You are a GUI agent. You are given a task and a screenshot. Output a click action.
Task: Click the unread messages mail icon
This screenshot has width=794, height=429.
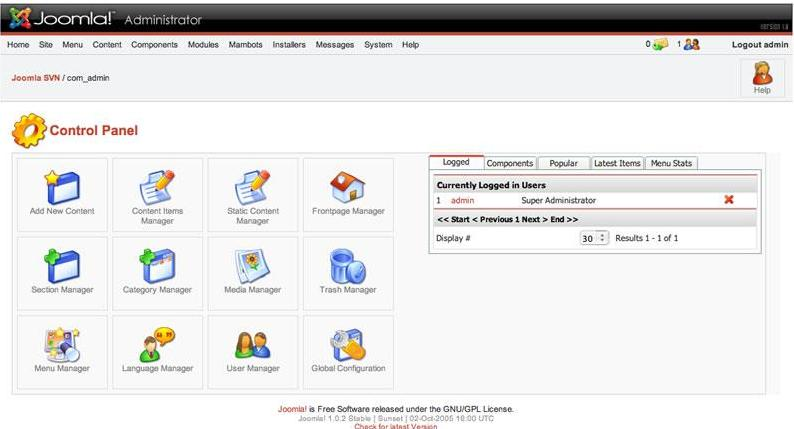[x=660, y=45]
